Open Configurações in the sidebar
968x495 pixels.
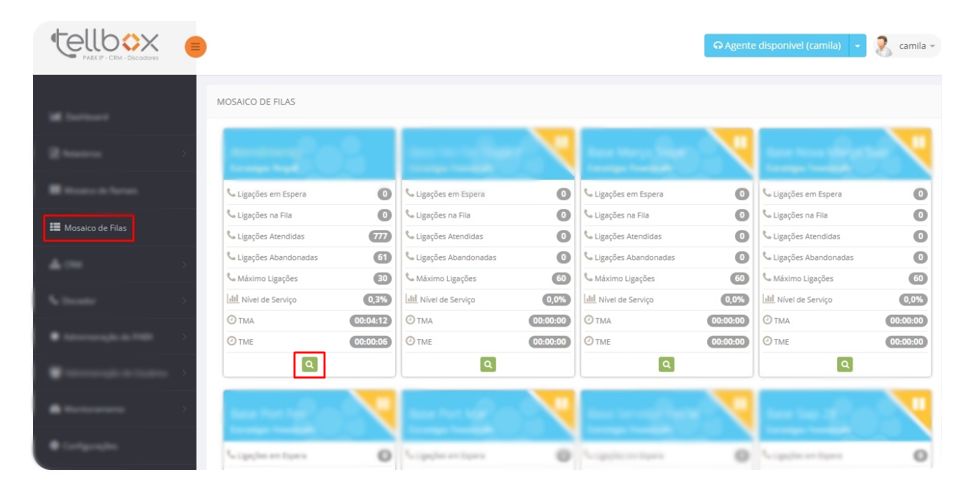point(88,446)
